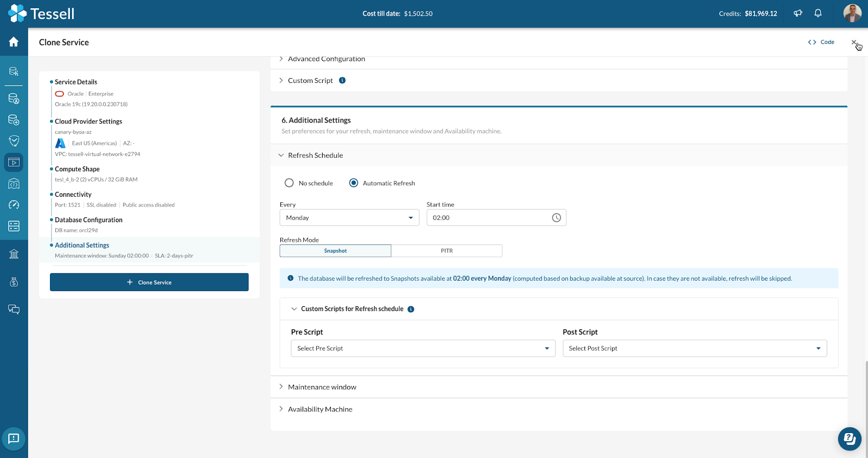Viewport: 868px width, 458px height.
Task: Close the Clone Service panel
Action: [x=854, y=42]
